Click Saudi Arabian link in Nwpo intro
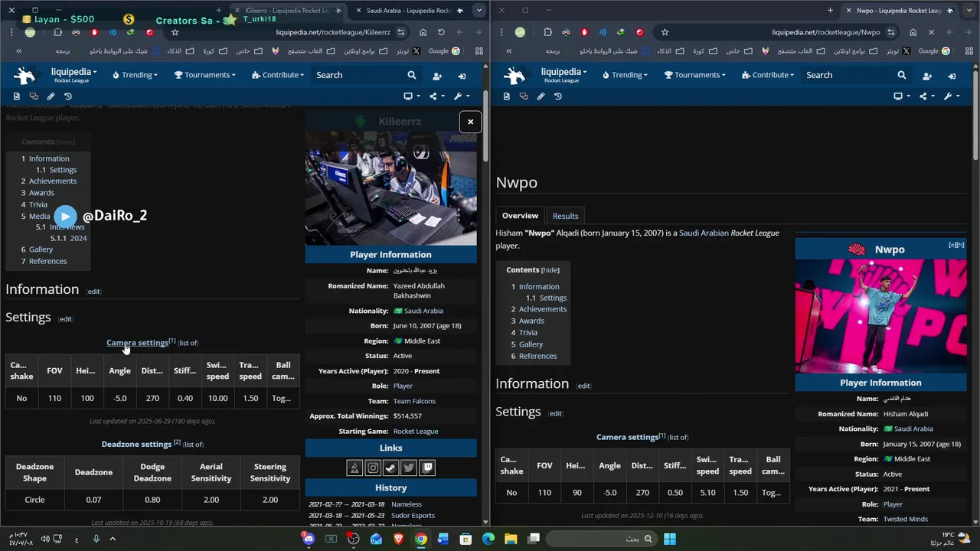The image size is (980, 551). pos(704,233)
